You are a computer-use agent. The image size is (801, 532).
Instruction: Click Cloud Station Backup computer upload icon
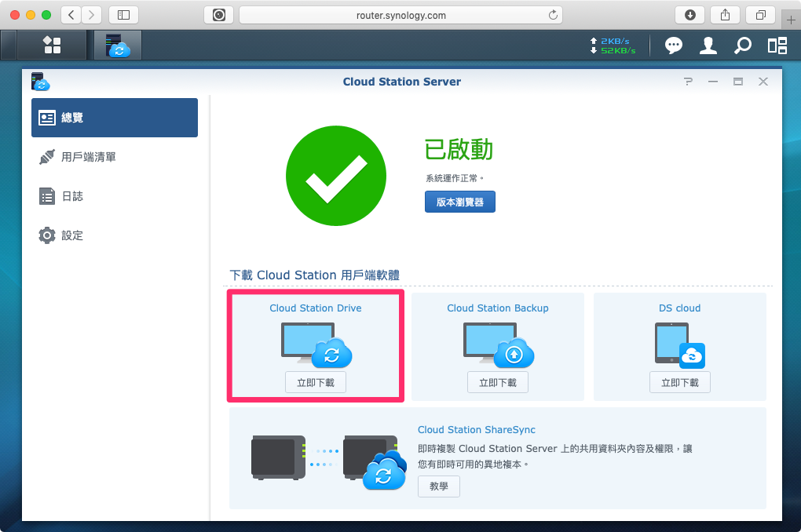499,344
